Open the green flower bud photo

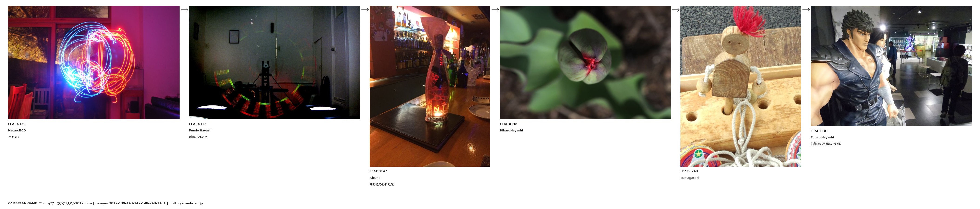(x=585, y=63)
